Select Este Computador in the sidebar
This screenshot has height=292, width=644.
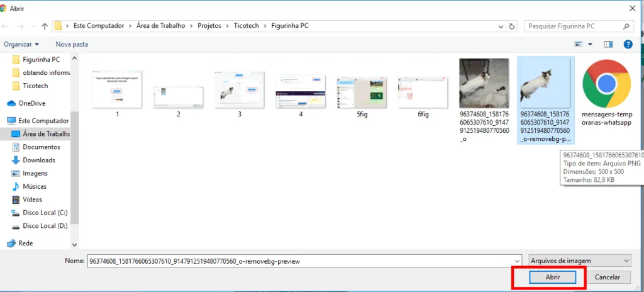pos(38,121)
